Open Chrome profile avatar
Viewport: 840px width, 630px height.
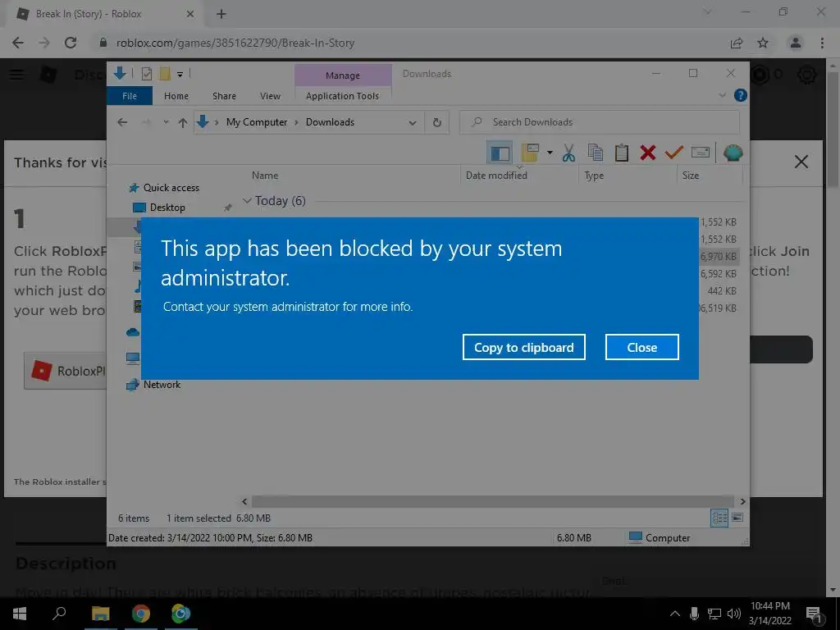coord(796,43)
